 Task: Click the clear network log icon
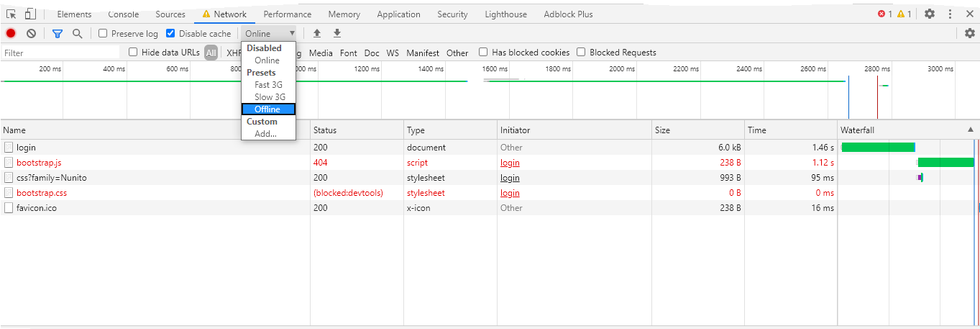32,33
